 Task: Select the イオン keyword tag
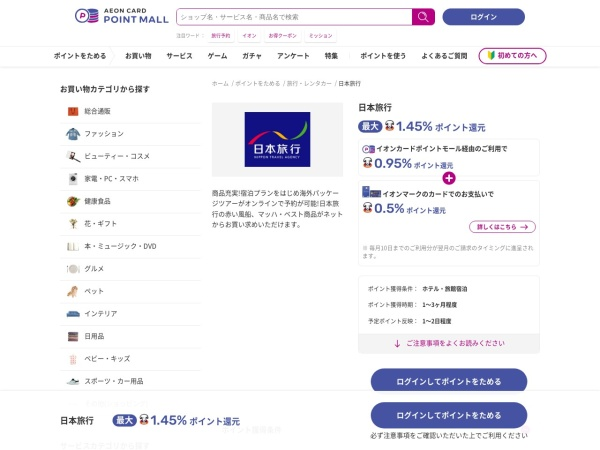[x=249, y=36]
